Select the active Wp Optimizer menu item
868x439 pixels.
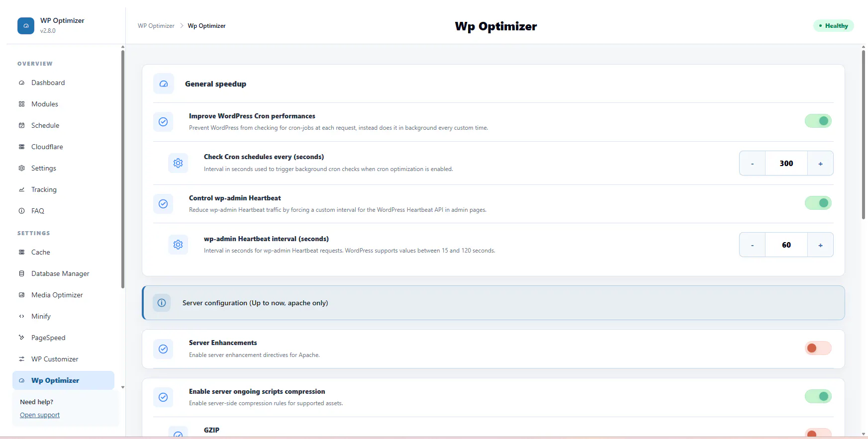63,381
